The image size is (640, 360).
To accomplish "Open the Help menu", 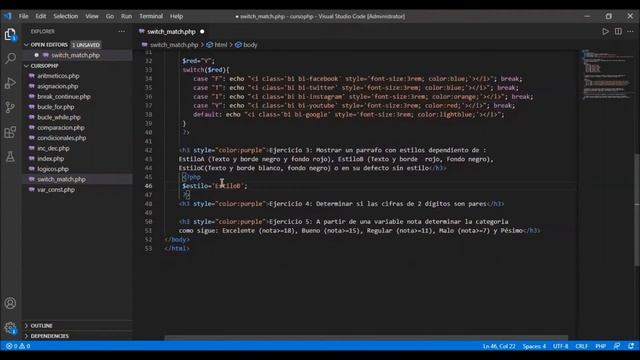I will [176, 16].
